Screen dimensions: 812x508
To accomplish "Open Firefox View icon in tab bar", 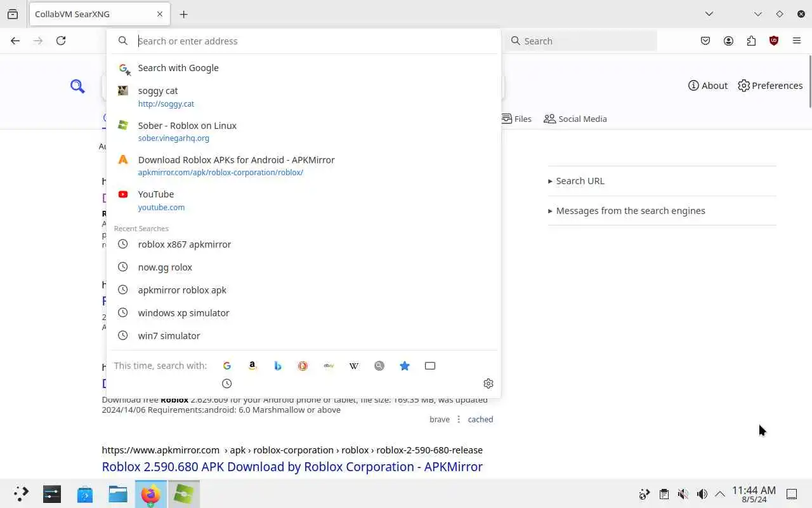I will point(13,14).
